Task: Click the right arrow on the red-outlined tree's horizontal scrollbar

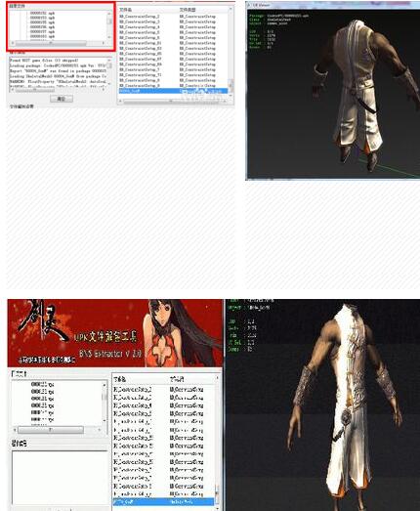Action: [104, 43]
